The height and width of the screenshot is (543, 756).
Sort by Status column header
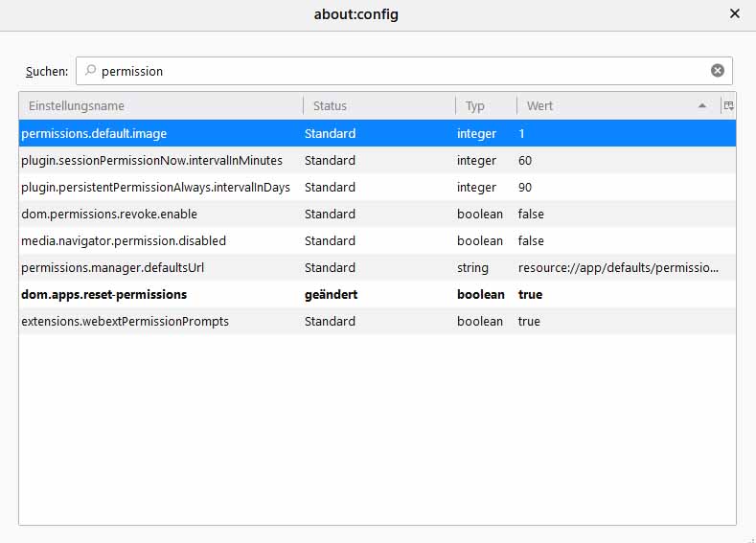pyautogui.click(x=379, y=105)
